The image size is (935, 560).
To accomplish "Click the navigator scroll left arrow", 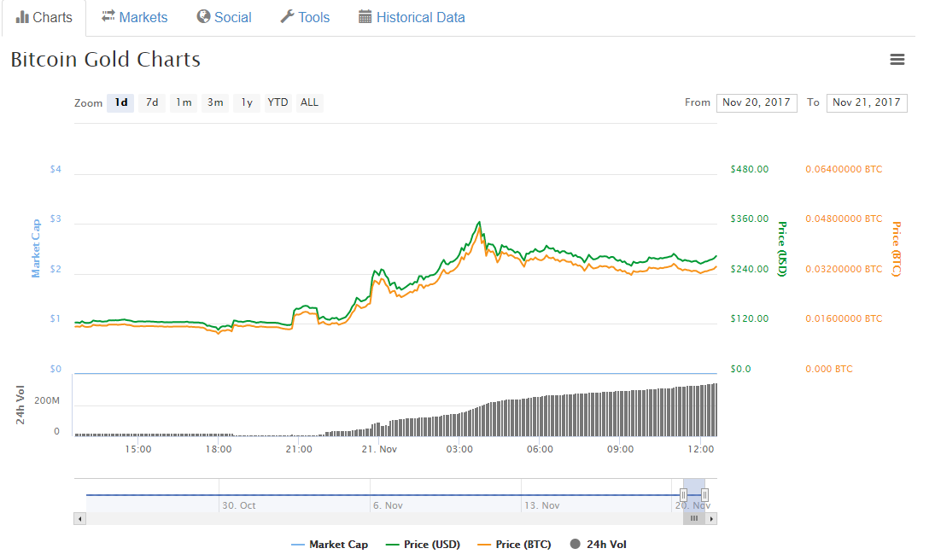I will [x=80, y=519].
